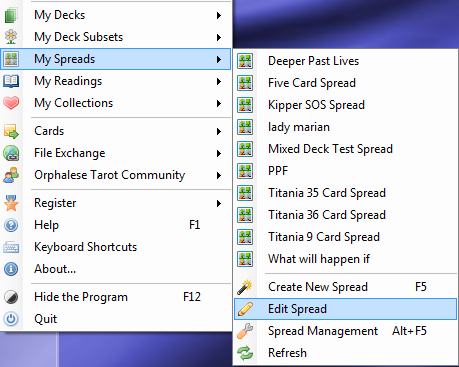Select Quit from the menu

pos(116,319)
